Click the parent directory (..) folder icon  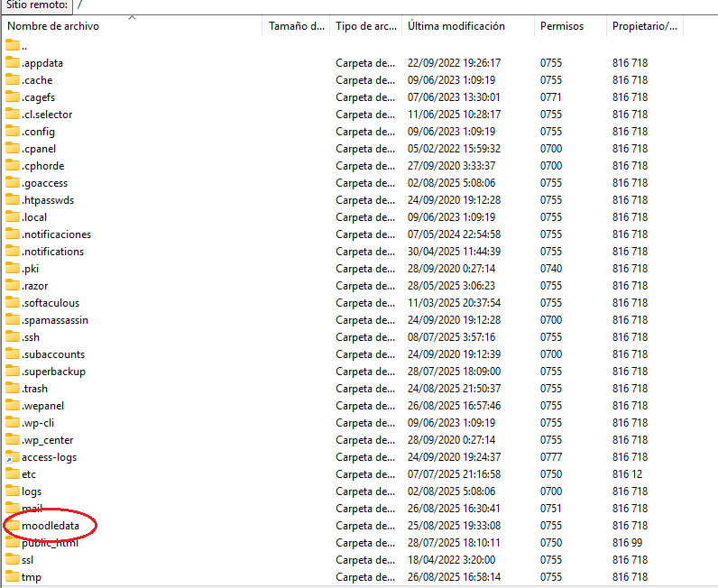coord(13,46)
